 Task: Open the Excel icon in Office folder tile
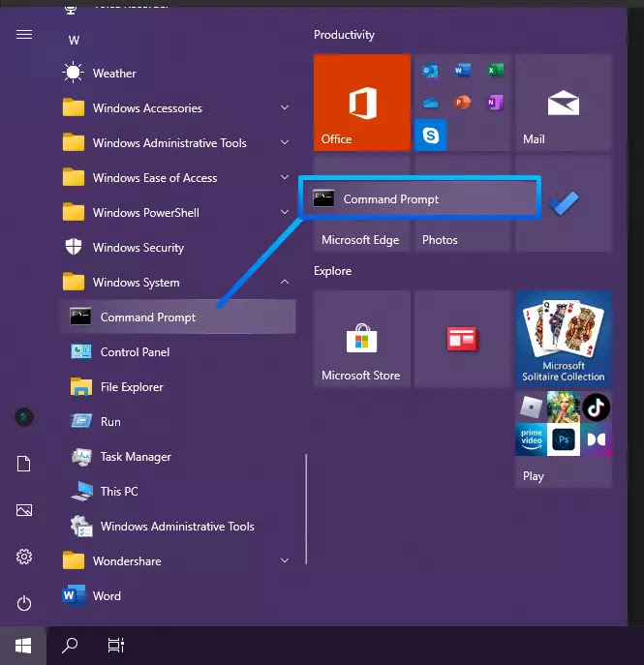[495, 70]
